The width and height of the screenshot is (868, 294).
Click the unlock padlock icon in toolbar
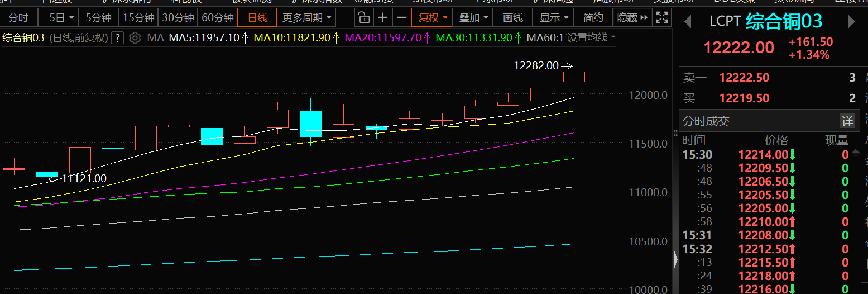tap(363, 18)
